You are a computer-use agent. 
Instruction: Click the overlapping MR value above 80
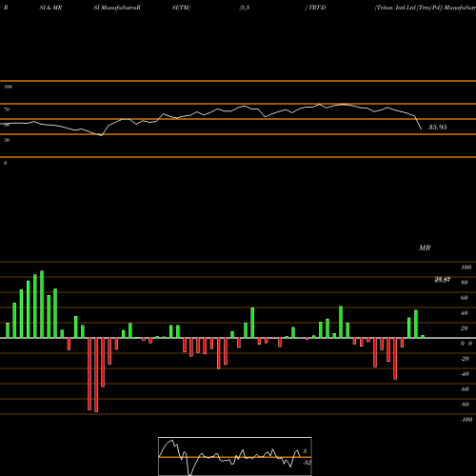(443, 280)
